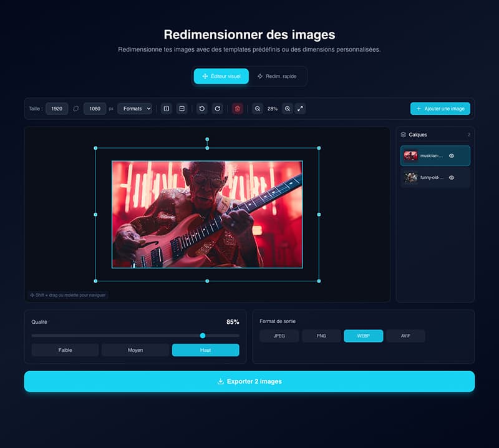Click the Ajouter une image button
499x448 pixels.
(440, 109)
